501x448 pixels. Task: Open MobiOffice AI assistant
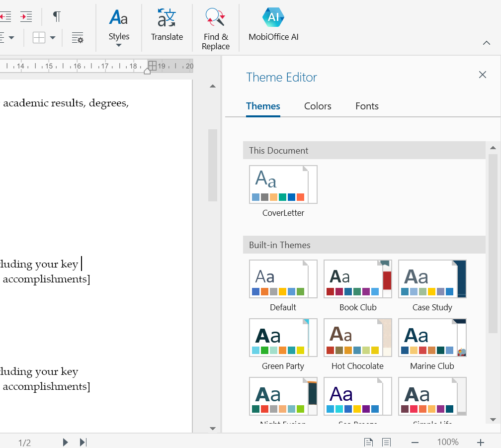pos(273,25)
